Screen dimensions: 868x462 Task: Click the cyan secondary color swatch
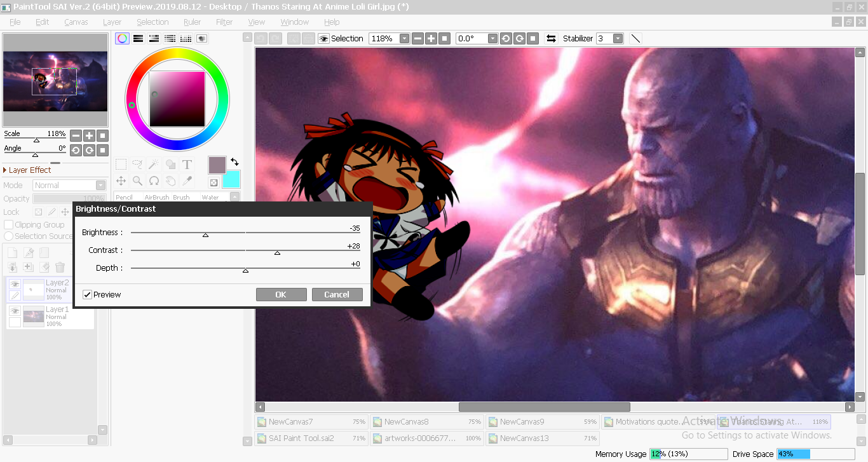tap(231, 180)
